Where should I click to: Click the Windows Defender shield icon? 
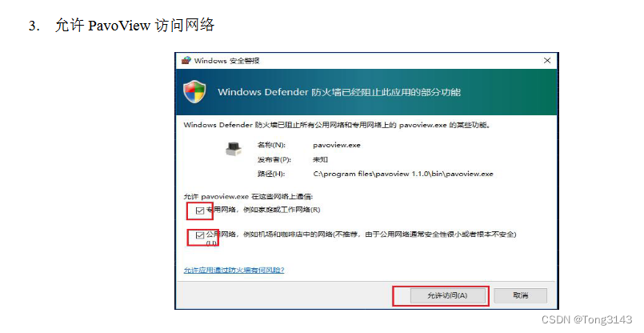194,92
